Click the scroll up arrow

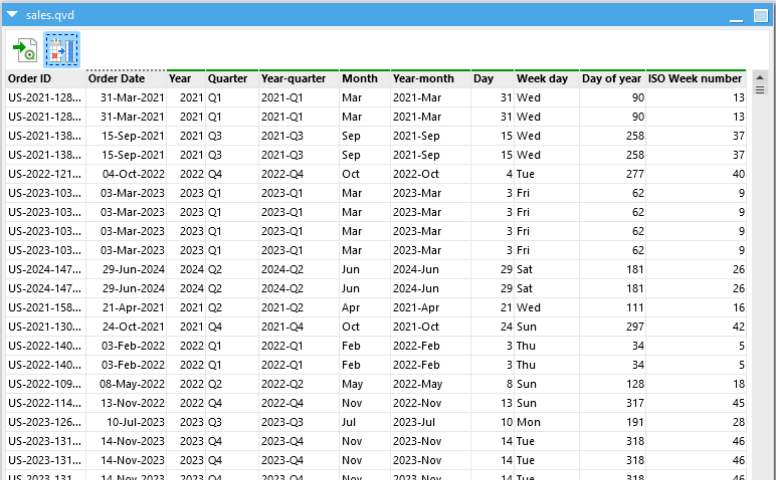coord(760,78)
